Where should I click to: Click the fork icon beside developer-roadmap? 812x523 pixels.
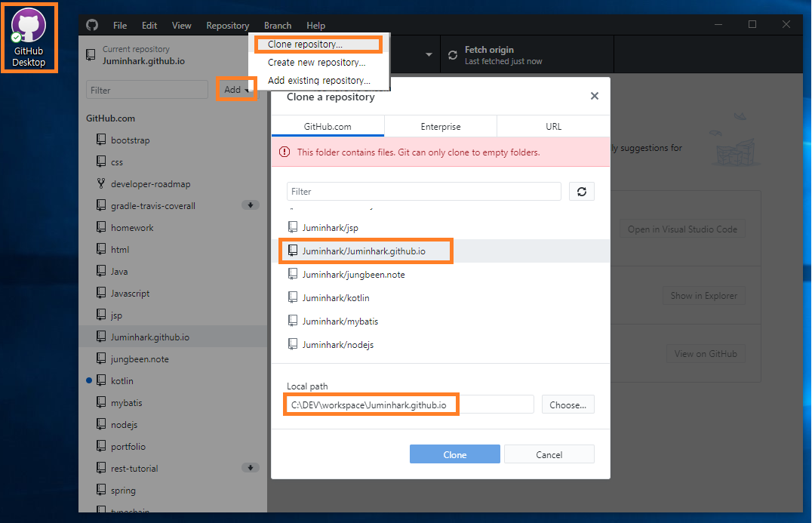point(101,183)
